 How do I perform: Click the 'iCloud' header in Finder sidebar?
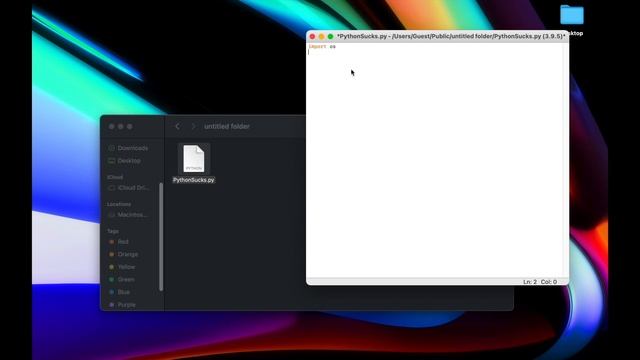[115, 177]
